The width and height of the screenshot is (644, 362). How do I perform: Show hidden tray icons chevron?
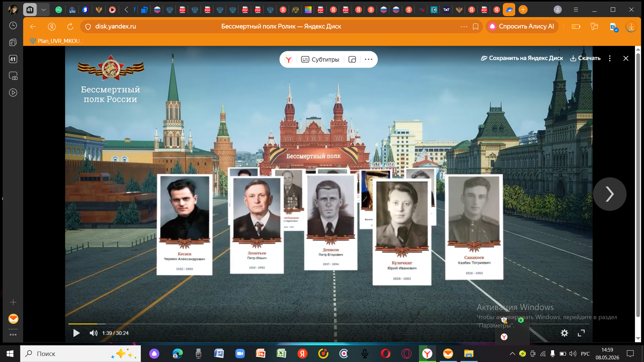click(x=512, y=354)
